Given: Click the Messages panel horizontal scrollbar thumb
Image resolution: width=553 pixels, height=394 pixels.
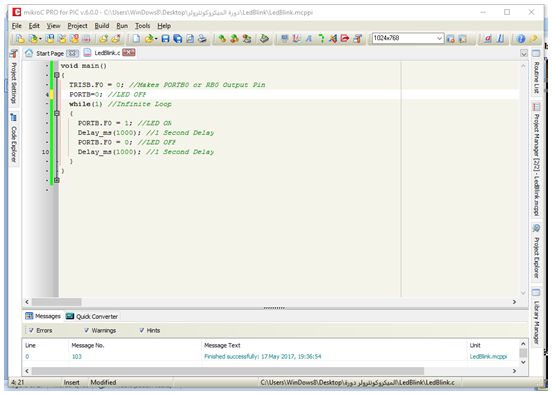Looking at the screenshot, I should coord(228,371).
